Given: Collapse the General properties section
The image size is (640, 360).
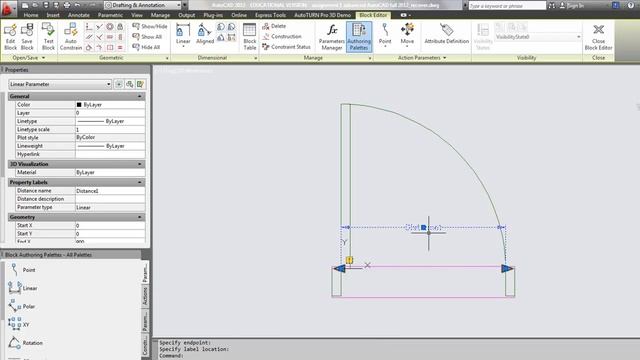Looking at the screenshot, I should 140,96.
